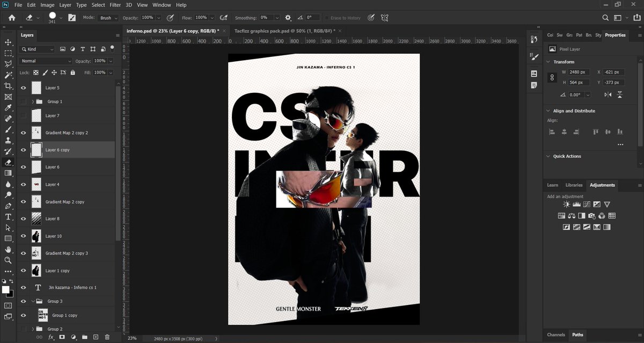Collapse the Quick Actions section

point(548,156)
